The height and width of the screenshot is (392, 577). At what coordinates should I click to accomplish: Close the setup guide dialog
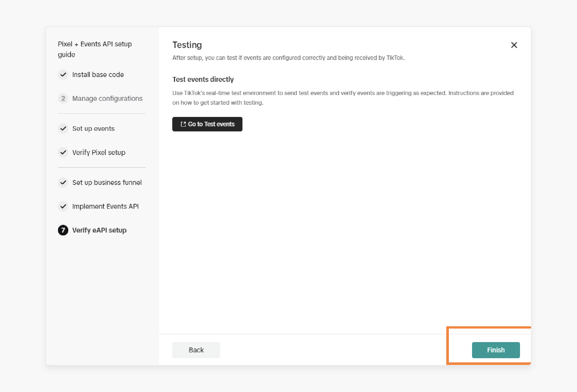(514, 45)
